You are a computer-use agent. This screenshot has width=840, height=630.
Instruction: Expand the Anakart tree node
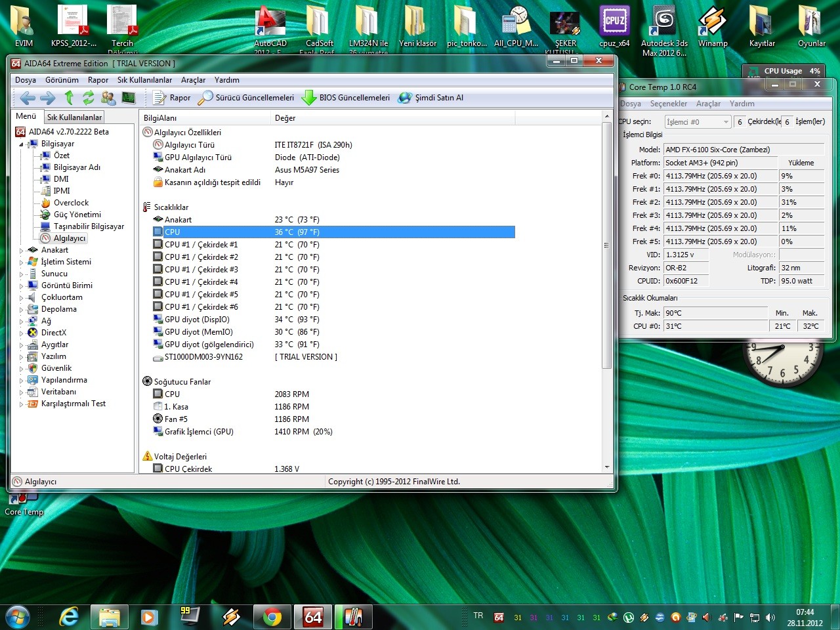point(21,251)
